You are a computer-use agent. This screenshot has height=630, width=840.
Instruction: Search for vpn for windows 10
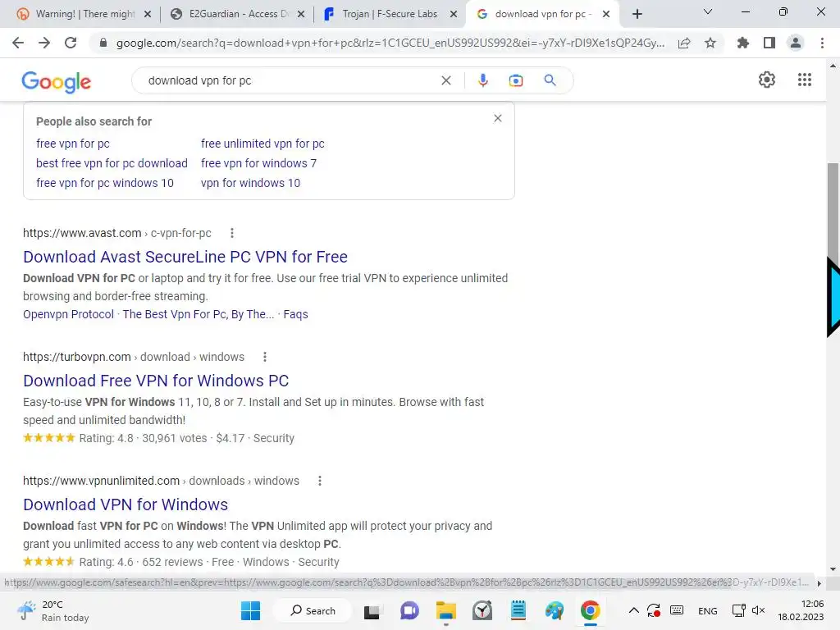click(x=251, y=183)
